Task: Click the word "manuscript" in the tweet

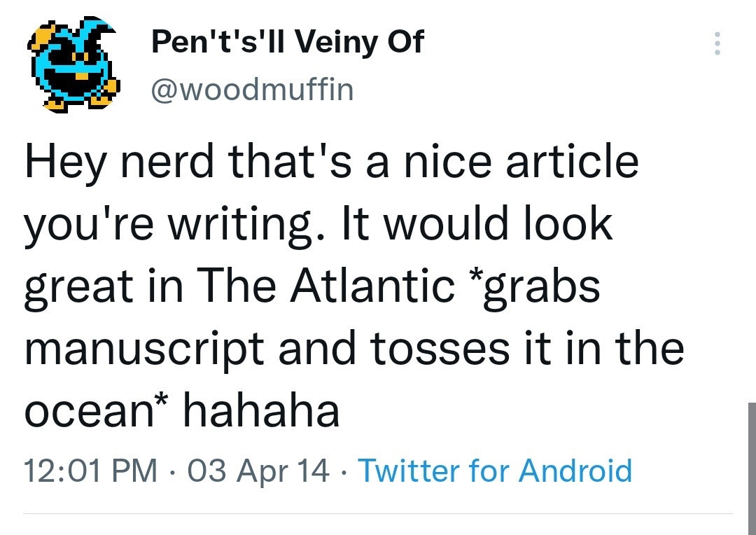Action: [144, 349]
